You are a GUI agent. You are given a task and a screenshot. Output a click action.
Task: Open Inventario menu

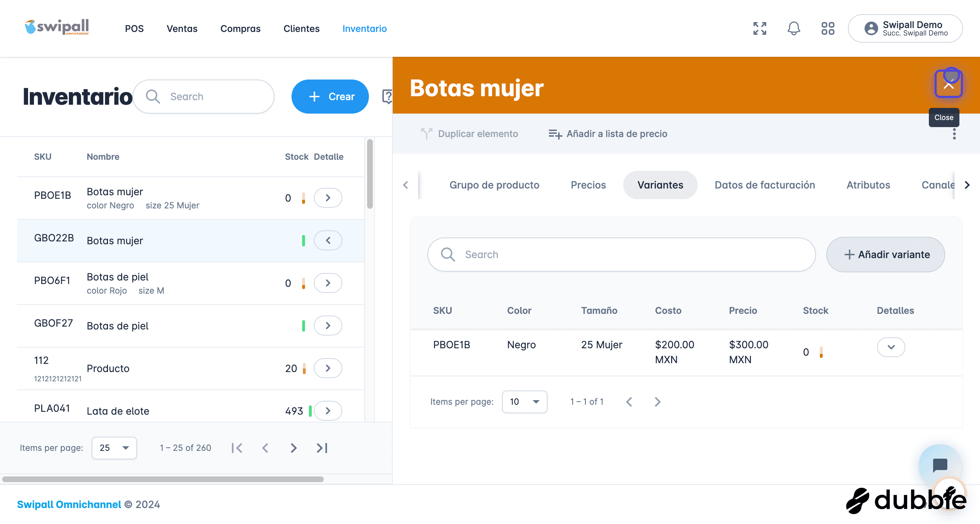click(x=364, y=28)
